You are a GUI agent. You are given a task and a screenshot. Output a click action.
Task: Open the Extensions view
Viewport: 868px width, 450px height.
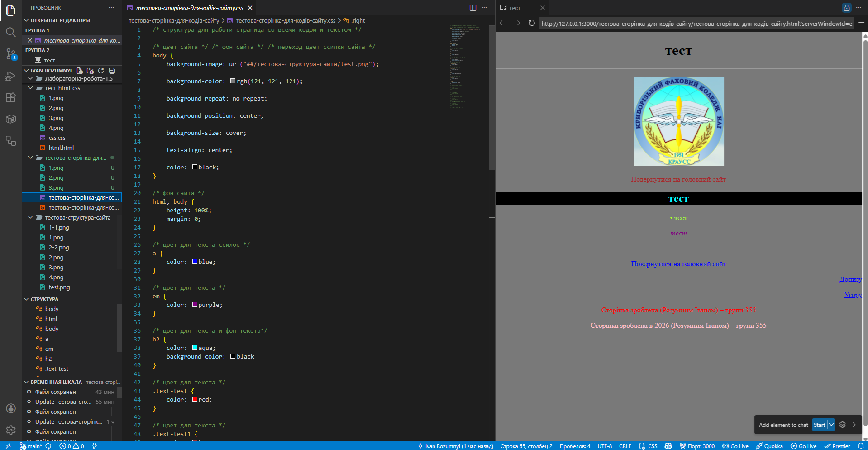[10, 97]
